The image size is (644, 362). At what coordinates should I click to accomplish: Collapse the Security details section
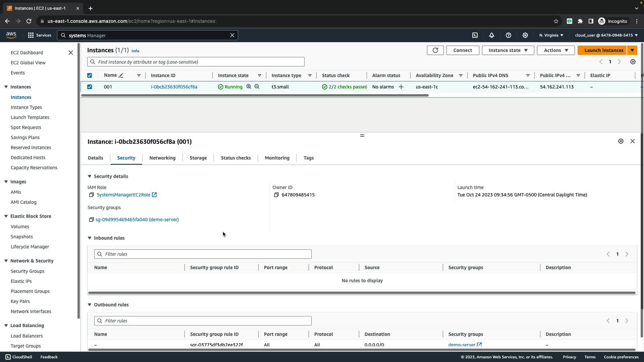coord(90,176)
